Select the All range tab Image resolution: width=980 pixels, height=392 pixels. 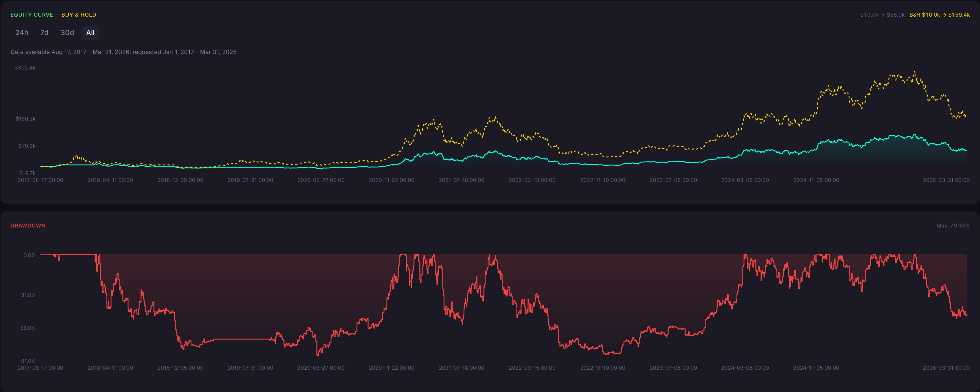coord(90,33)
